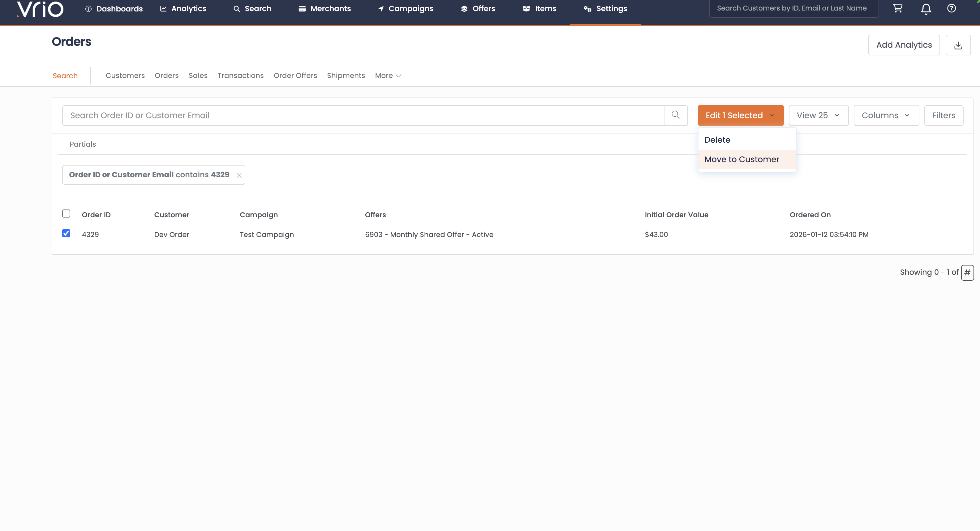980x531 pixels.
Task: Open the shopping cart icon
Action: [x=898, y=8]
